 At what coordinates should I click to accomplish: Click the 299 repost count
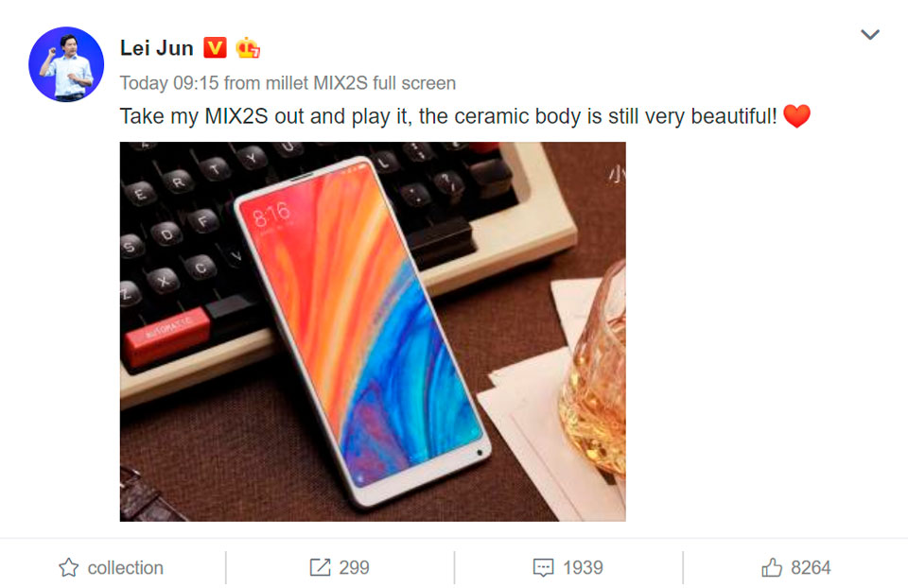[354, 568]
